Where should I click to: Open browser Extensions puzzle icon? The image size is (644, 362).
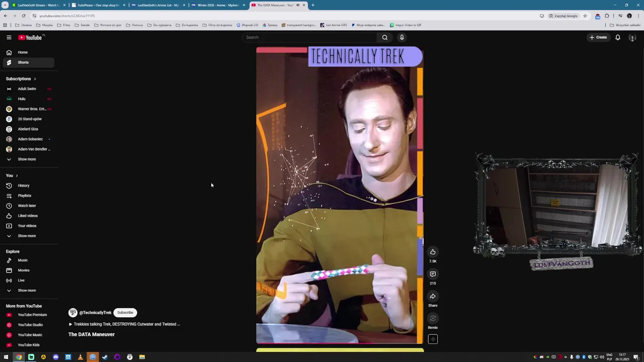pos(607,16)
